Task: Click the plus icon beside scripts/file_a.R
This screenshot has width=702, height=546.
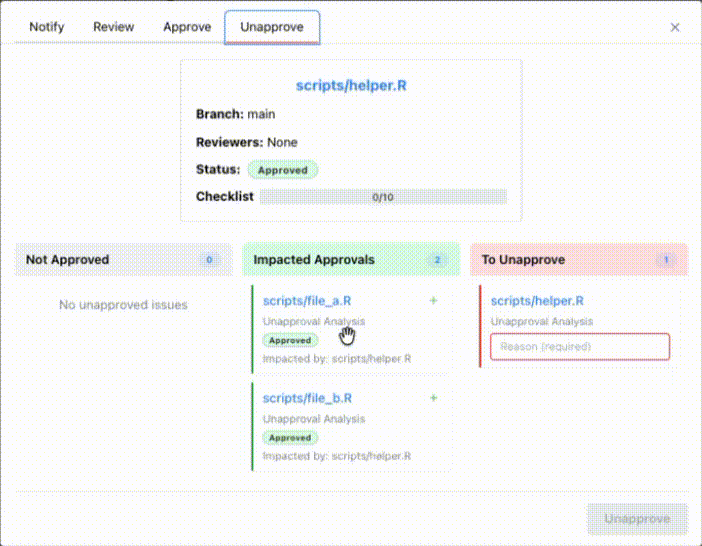Action: click(433, 300)
